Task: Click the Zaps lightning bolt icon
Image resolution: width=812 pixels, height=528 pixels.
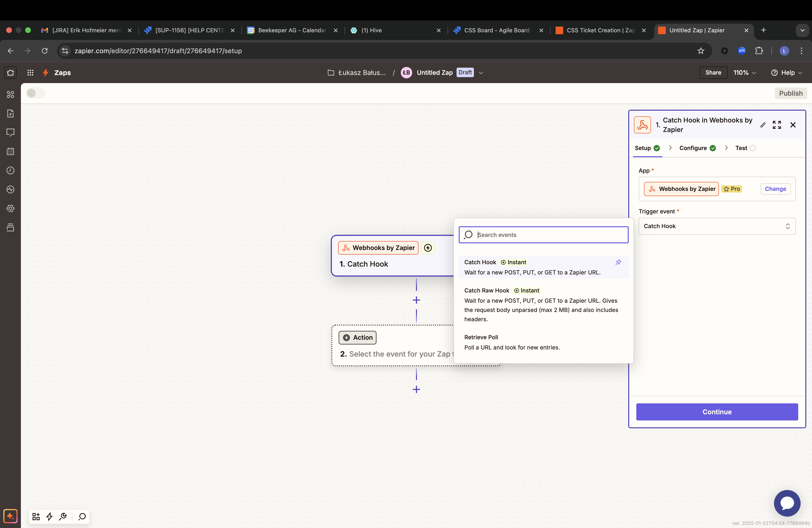Action: (x=45, y=73)
